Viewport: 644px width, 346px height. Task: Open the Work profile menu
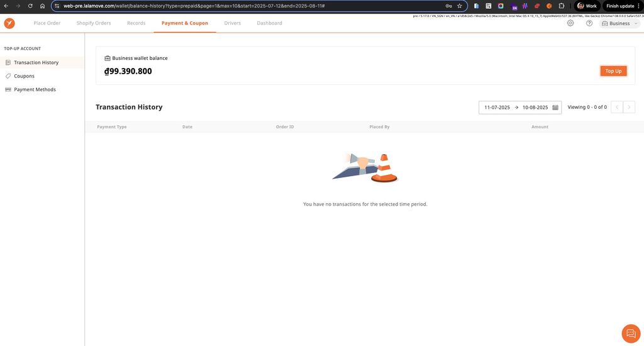[587, 6]
